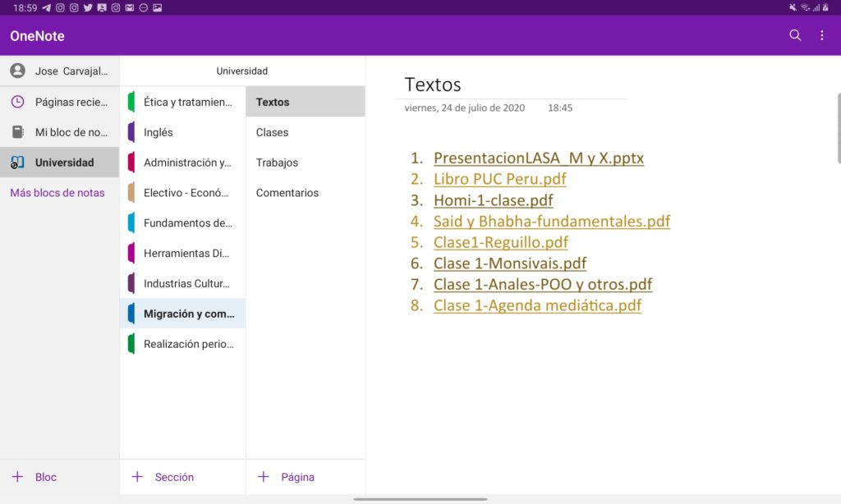This screenshot has height=504, width=841.
Task: Select the Fundamentos de... section
Action: pyautogui.click(x=183, y=222)
